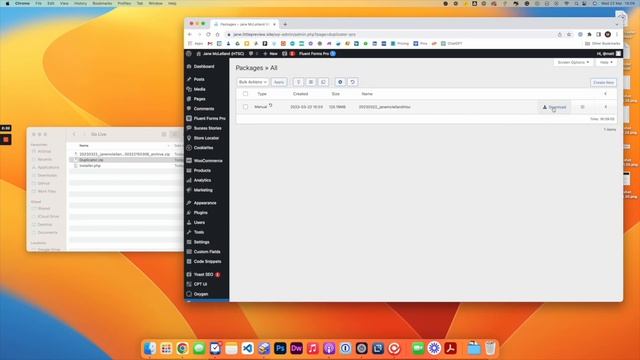This screenshot has width=640, height=360.
Task: Click the Chrome page reload button
Action: (209, 34)
